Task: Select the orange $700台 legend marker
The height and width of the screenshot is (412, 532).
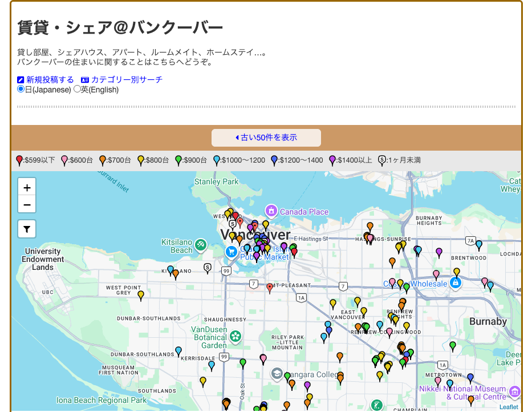Action: (103, 160)
